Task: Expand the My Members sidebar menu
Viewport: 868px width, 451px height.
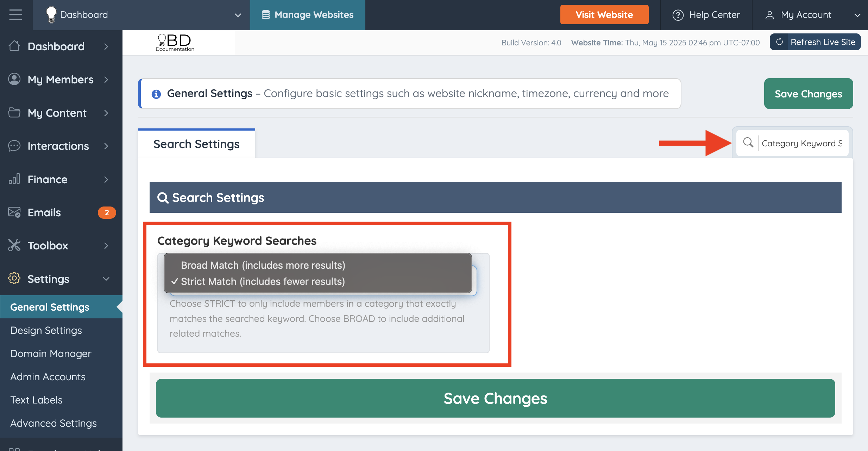Action: 61,80
